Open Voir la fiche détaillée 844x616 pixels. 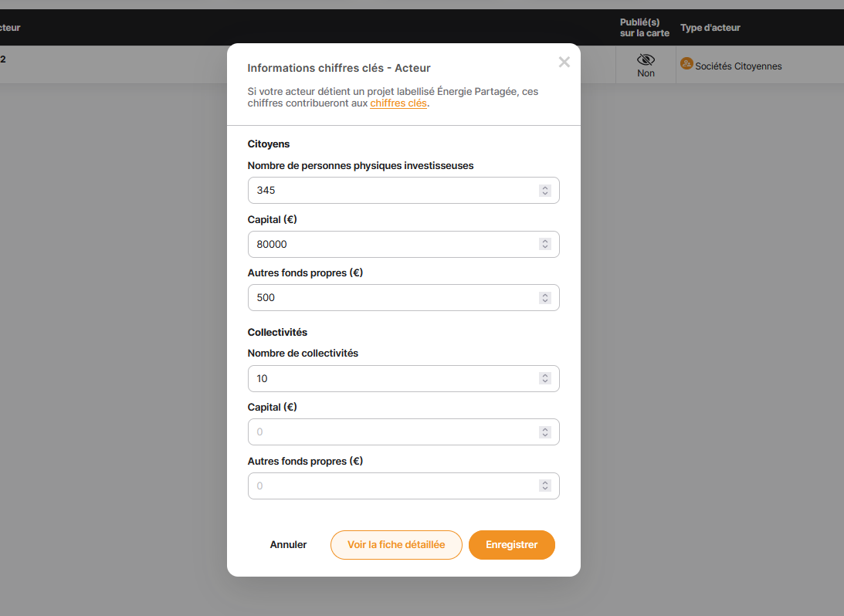tap(396, 545)
